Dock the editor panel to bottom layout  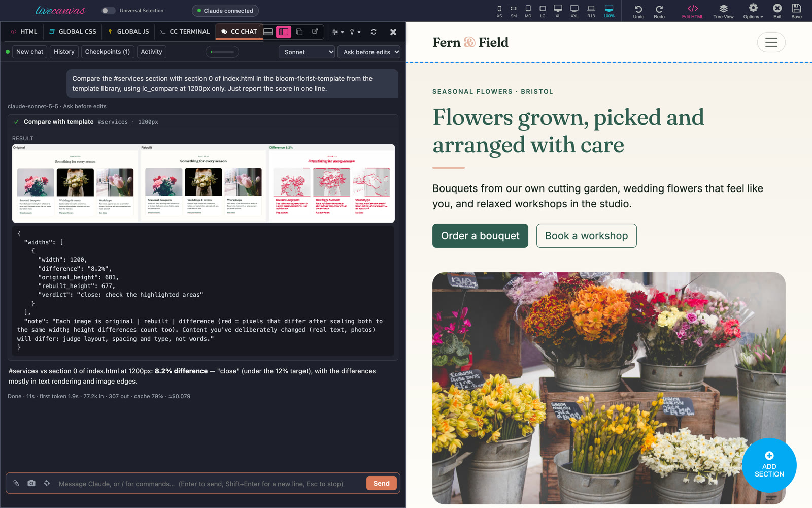tap(268, 31)
